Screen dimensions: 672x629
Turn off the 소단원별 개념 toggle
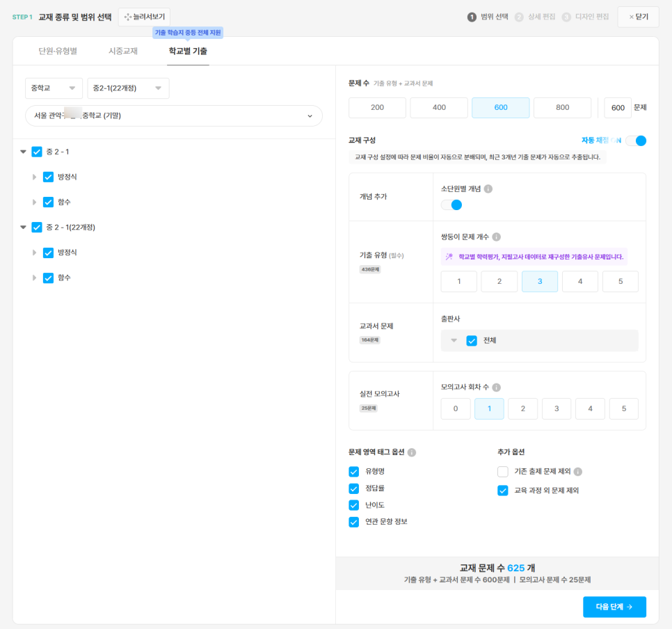(x=451, y=205)
